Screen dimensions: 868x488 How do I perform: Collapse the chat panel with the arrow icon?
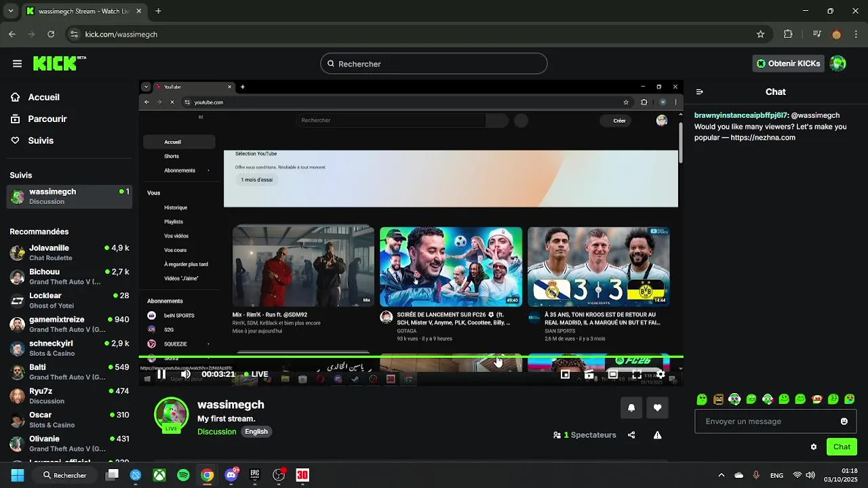[x=700, y=92]
